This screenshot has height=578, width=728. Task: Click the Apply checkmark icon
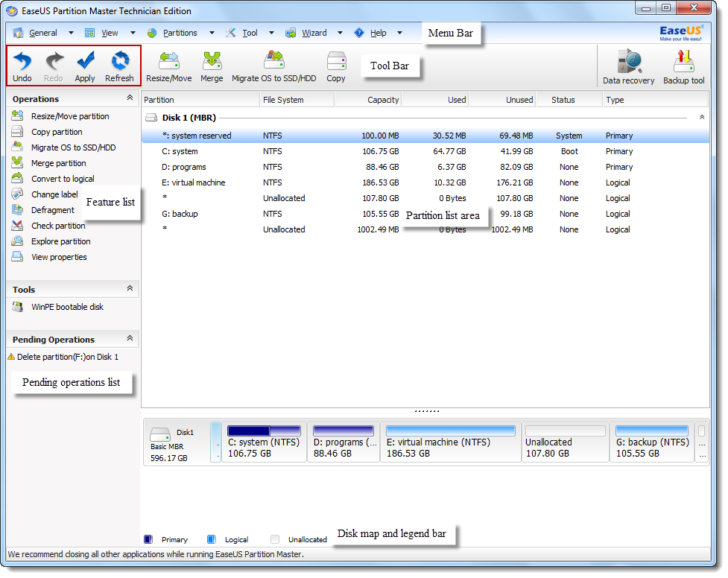pyautogui.click(x=85, y=63)
